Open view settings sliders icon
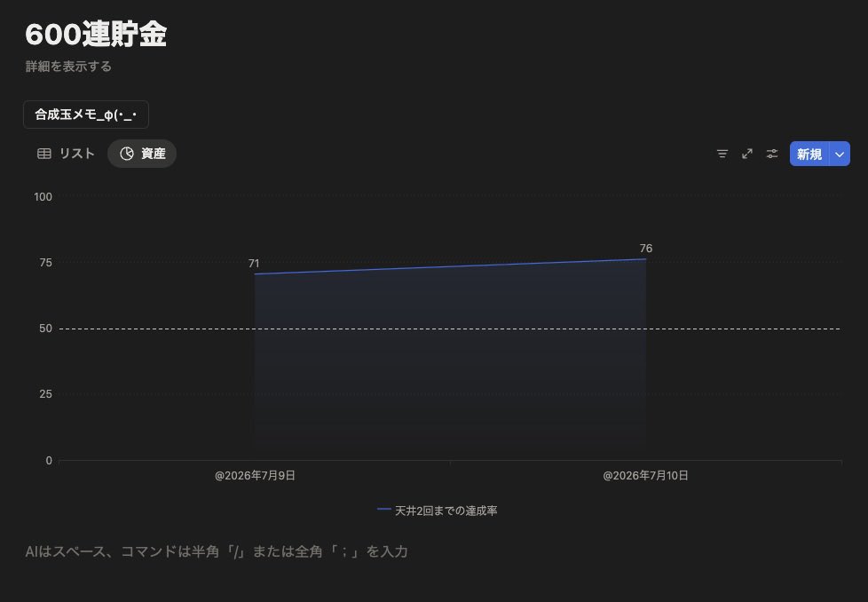This screenshot has height=602, width=868. point(771,154)
